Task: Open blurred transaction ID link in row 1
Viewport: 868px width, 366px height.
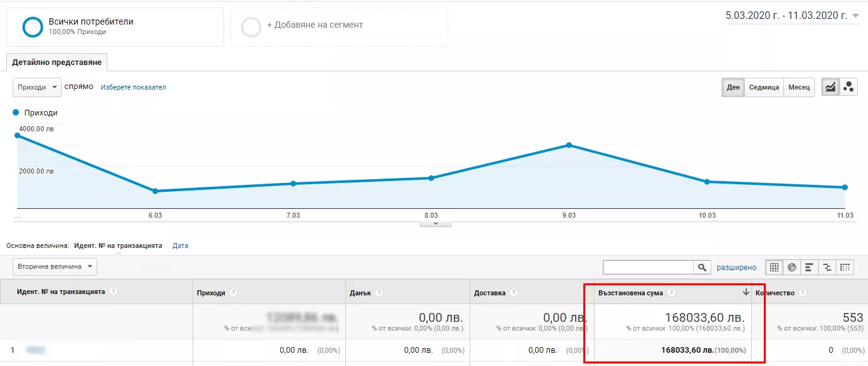Action: tap(37, 350)
